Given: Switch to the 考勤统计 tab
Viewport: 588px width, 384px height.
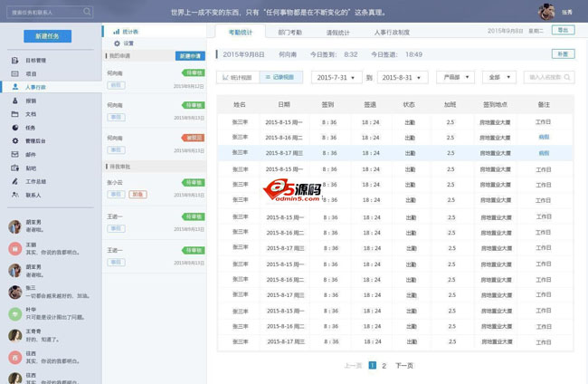Looking at the screenshot, I should click(x=241, y=32).
